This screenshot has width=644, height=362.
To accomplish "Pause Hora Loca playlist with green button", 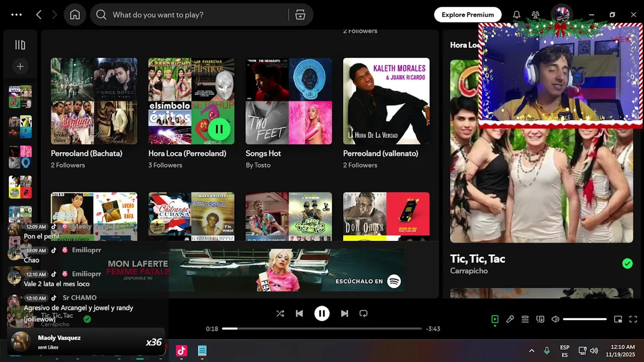I will (x=219, y=129).
